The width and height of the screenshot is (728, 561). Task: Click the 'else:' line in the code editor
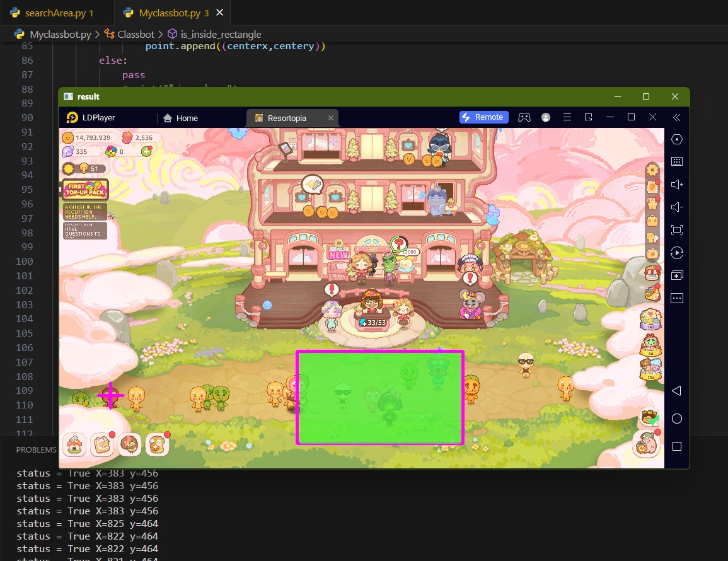click(113, 61)
